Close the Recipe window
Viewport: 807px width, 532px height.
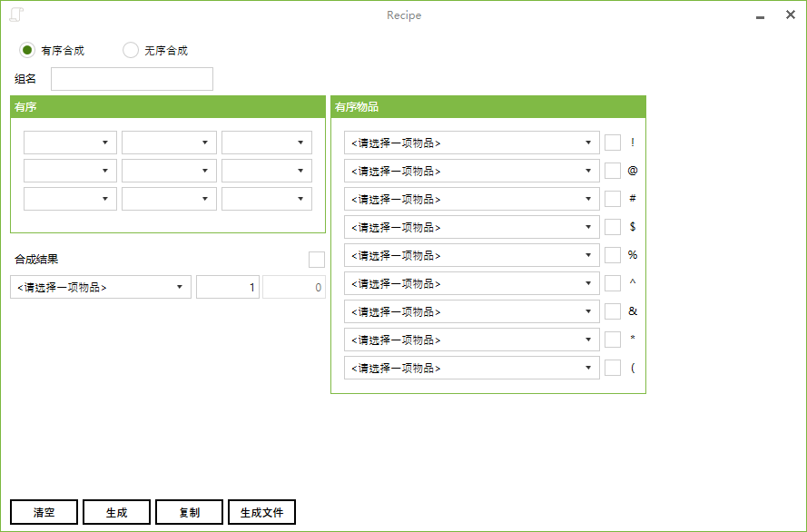[790, 15]
